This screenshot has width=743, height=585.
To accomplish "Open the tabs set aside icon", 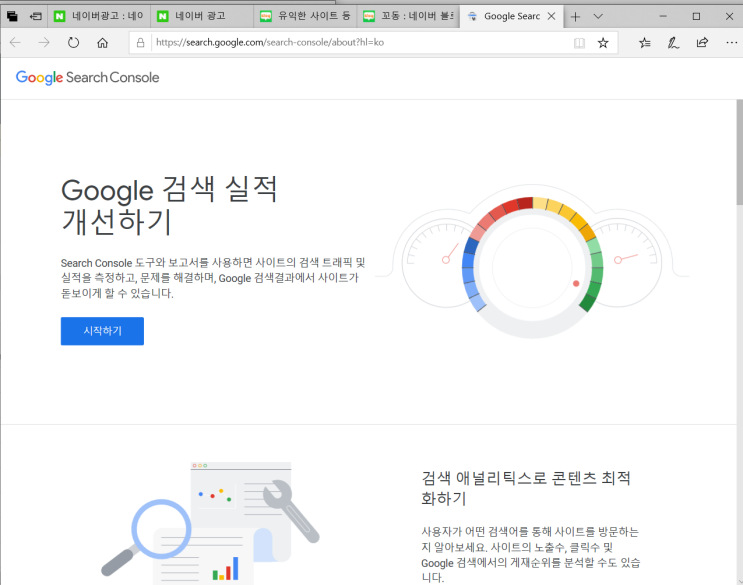I will pos(12,17).
